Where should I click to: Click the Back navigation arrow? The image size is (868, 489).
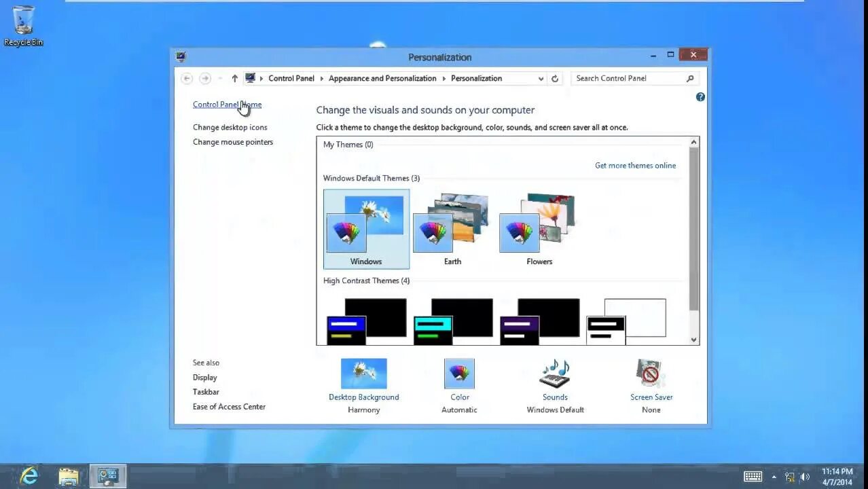pyautogui.click(x=187, y=79)
